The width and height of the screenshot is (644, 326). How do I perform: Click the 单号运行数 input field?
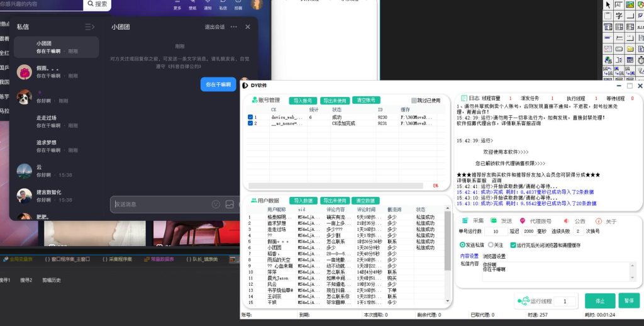tap(496, 232)
